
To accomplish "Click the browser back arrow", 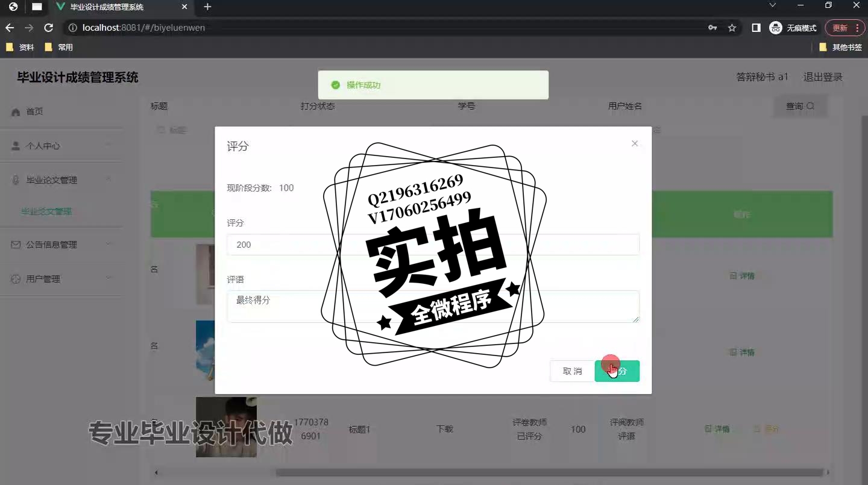I will coord(9,28).
